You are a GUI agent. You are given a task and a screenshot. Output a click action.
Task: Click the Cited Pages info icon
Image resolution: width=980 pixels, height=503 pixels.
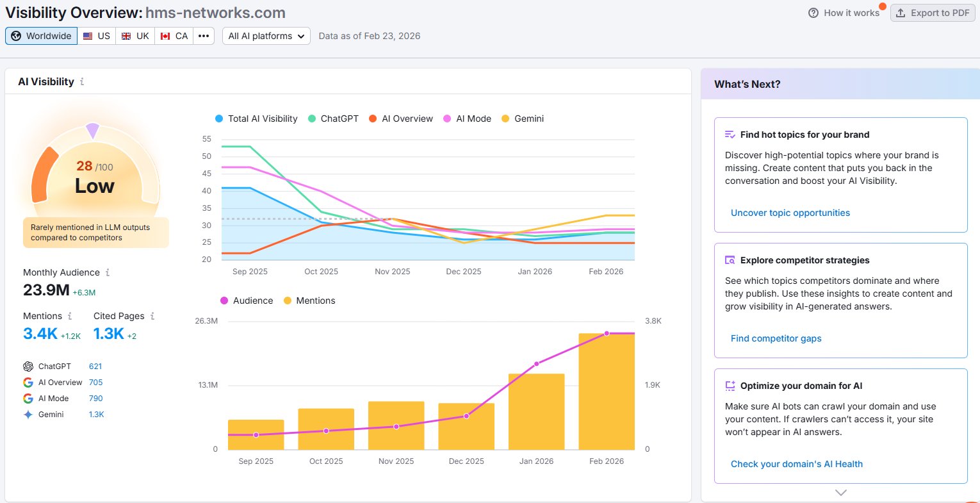[152, 316]
